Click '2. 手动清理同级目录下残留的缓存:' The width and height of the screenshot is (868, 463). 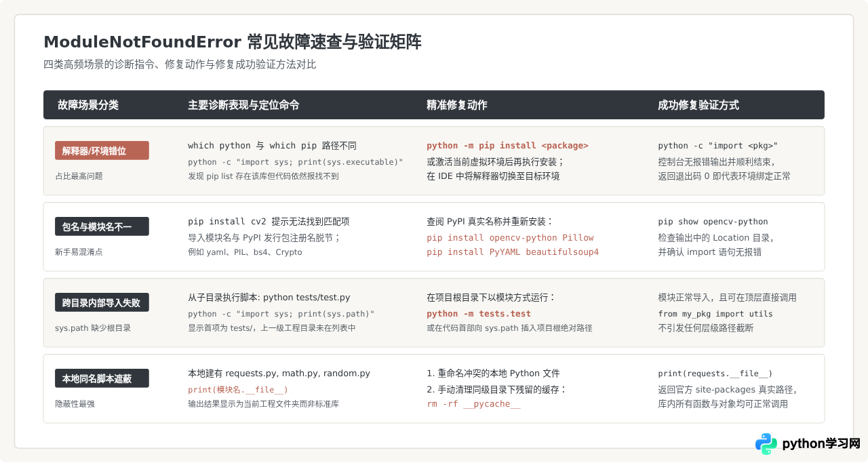[x=496, y=389]
